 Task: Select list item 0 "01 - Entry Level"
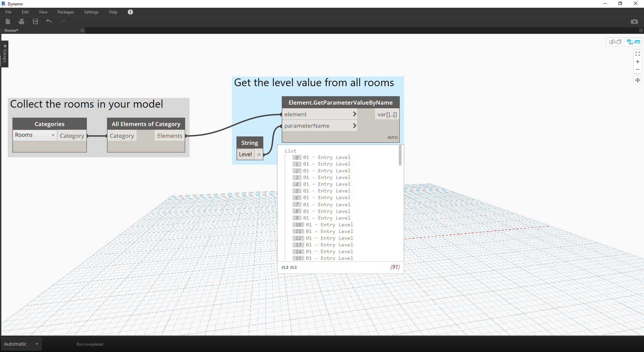pyautogui.click(x=327, y=157)
